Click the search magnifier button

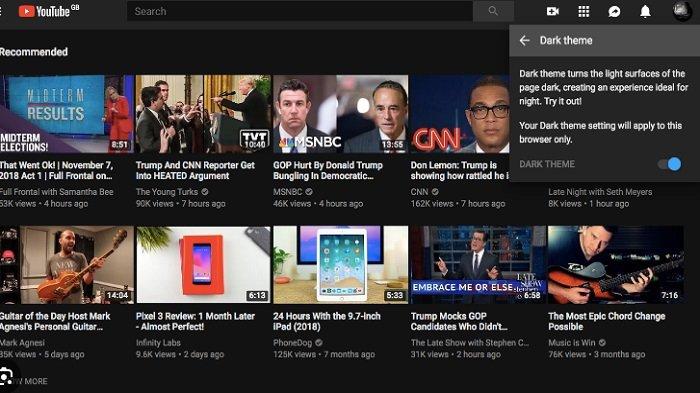(493, 11)
